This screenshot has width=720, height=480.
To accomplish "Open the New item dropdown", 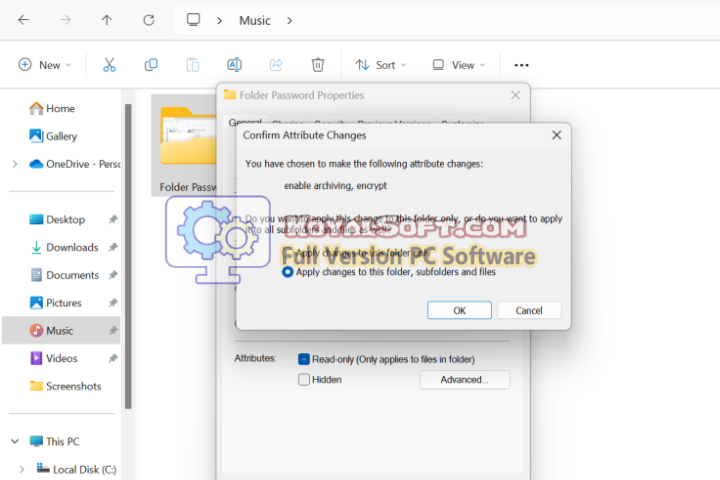I will [x=45, y=65].
